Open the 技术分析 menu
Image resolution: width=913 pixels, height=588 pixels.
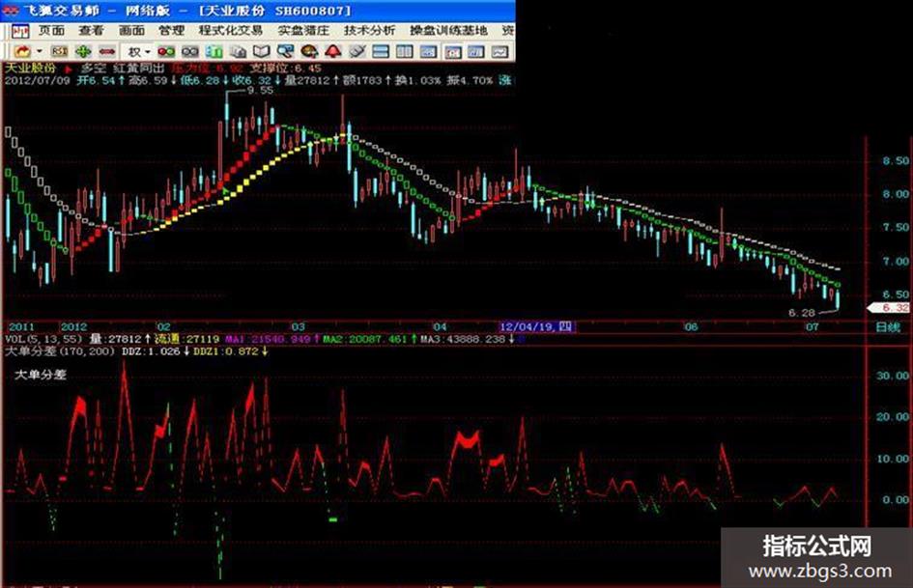(x=369, y=30)
